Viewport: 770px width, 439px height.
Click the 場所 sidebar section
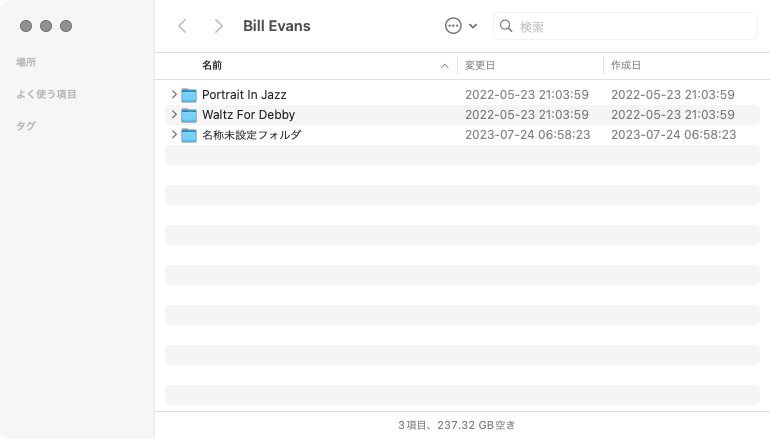tap(26, 62)
